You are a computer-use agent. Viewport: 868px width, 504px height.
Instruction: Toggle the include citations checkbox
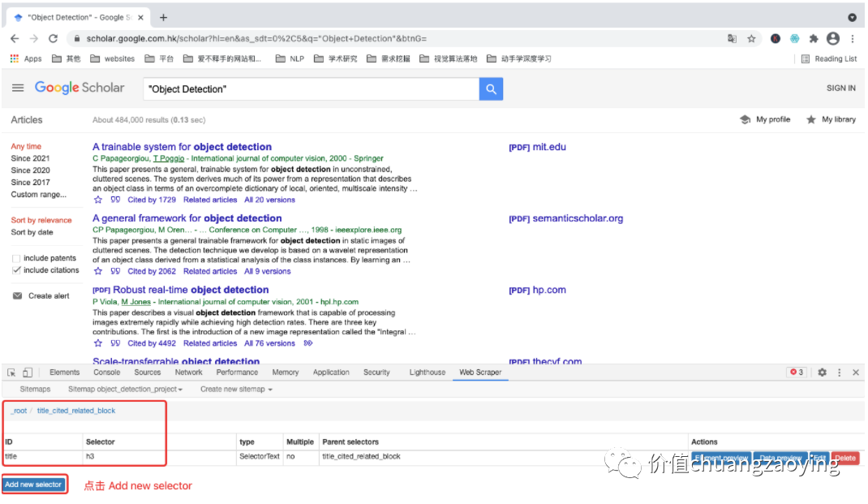coord(16,270)
